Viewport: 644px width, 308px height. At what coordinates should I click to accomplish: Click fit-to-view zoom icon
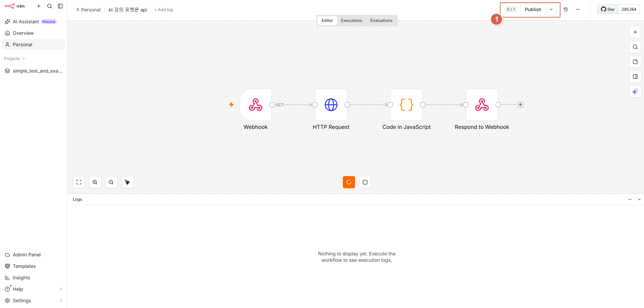coord(79,182)
